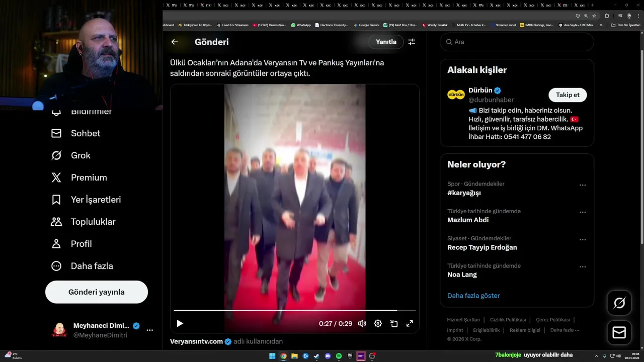Viewport: 644px width, 362px height.
Task: Play the video
Action: pos(180,323)
